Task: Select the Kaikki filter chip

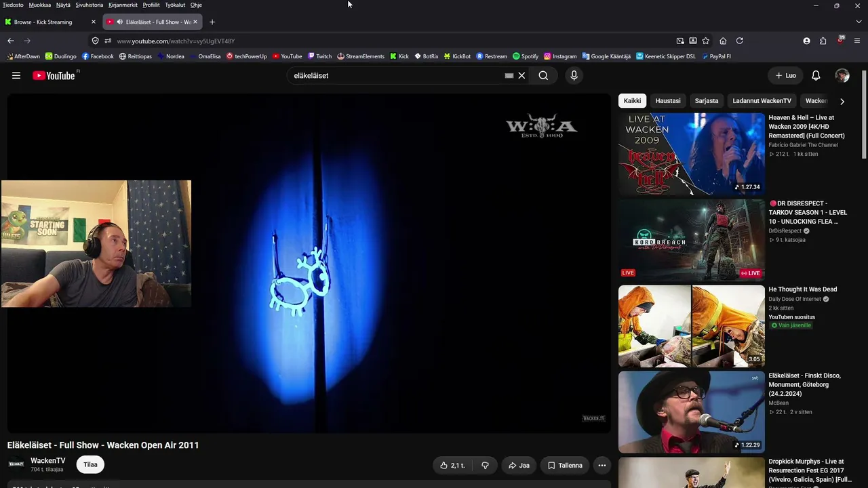Action: coord(632,101)
